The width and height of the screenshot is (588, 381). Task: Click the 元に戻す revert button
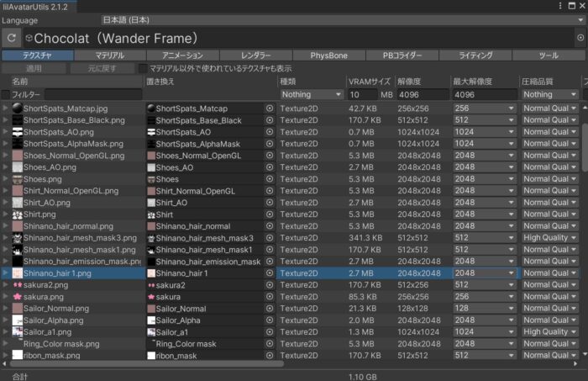102,68
